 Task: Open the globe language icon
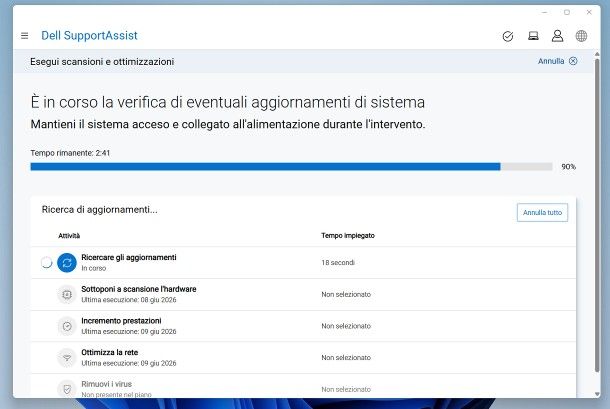point(581,36)
